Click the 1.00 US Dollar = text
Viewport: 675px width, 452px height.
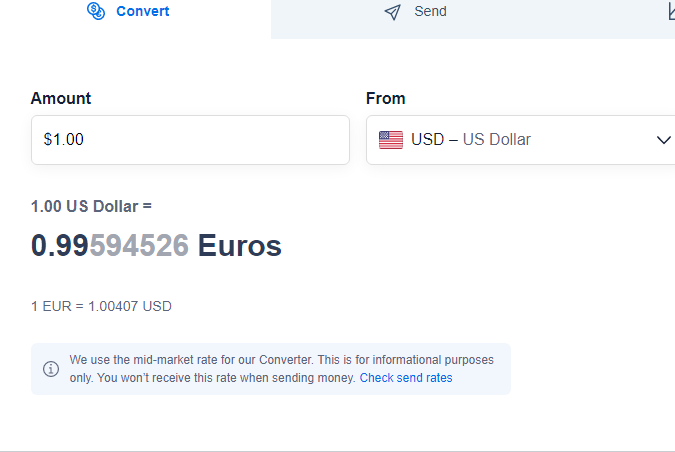[91, 207]
